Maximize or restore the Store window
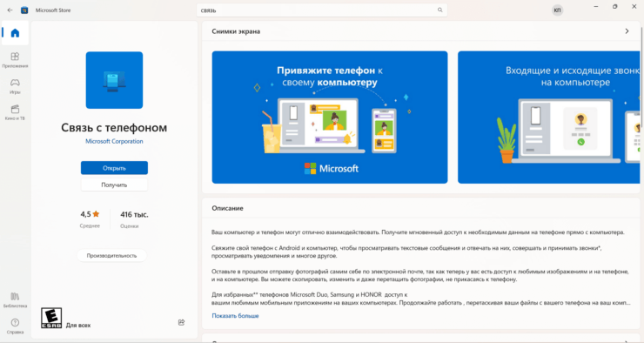The height and width of the screenshot is (343, 644). (x=614, y=7)
